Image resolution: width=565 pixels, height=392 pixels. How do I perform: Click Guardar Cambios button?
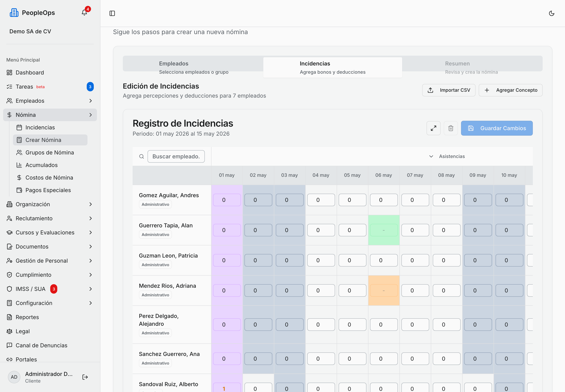point(497,128)
